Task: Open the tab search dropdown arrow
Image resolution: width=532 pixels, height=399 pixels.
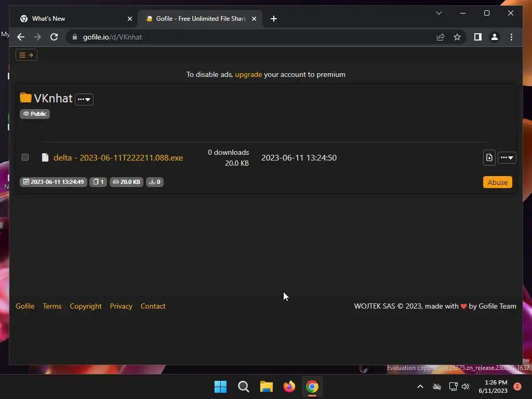Action: [438, 13]
